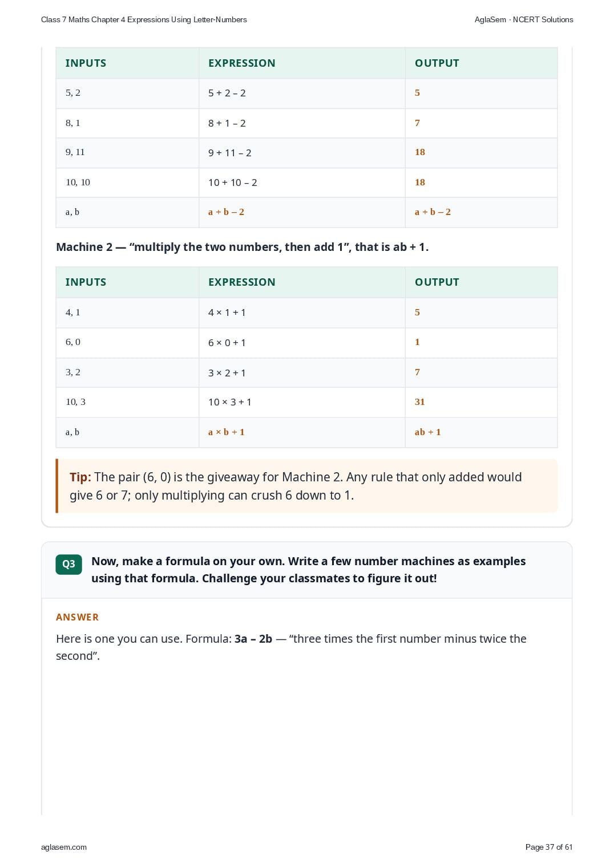Screen dimensions: 614x868
Task: Select the Machine 2 heading text
Action: 243,247
